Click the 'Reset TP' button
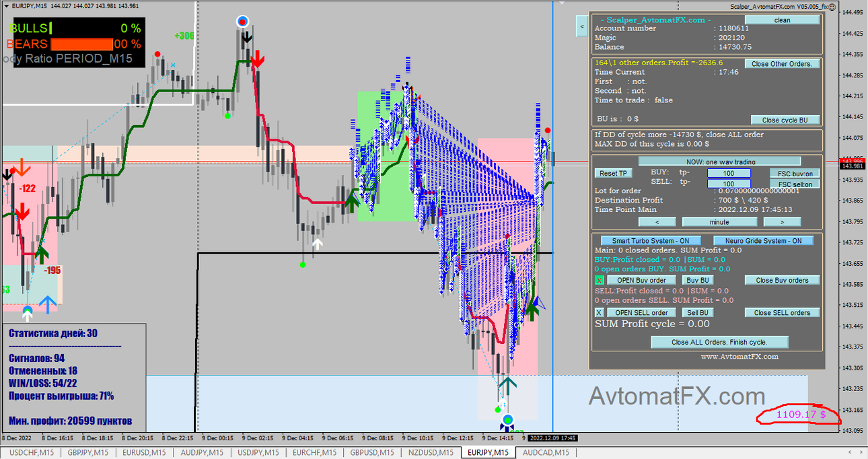This screenshot has height=459, width=868. 613,173
